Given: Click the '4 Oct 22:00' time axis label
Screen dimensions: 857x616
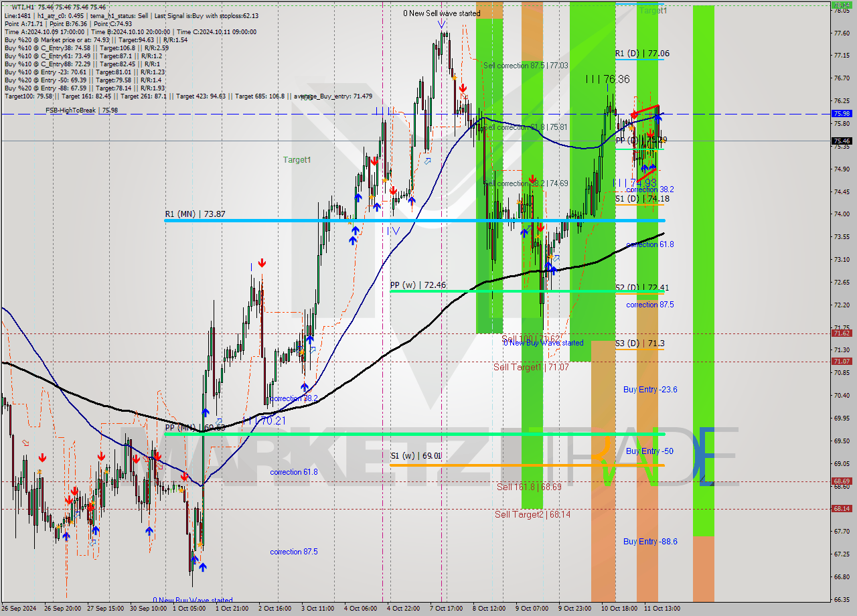Looking at the screenshot, I should (x=404, y=609).
